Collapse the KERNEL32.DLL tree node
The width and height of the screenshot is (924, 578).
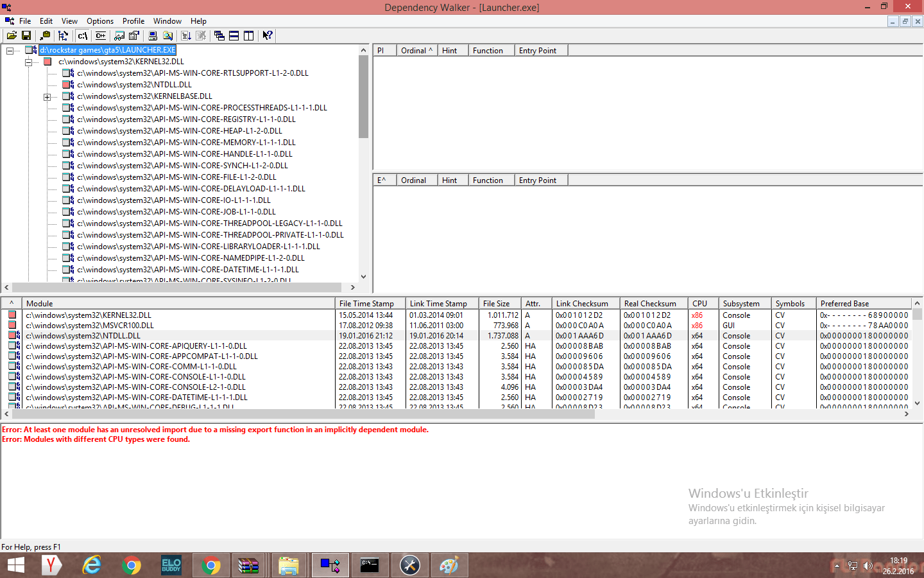[x=28, y=62]
